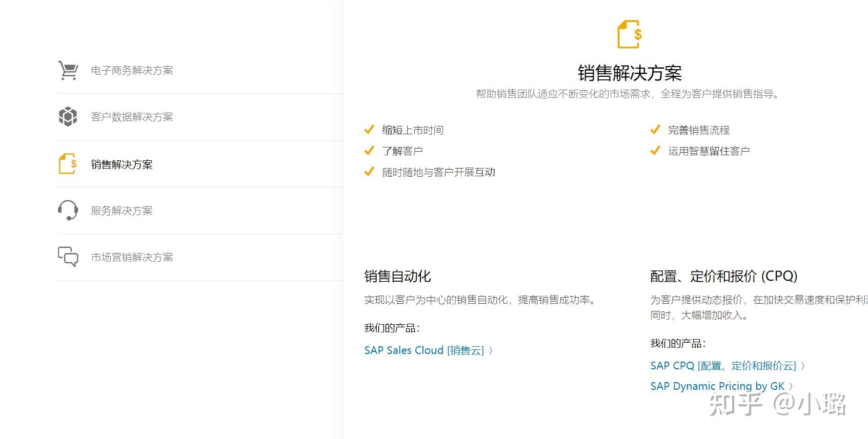
Task: Click the checkmark beside 运用智慧留住客户
Action: [x=655, y=151]
